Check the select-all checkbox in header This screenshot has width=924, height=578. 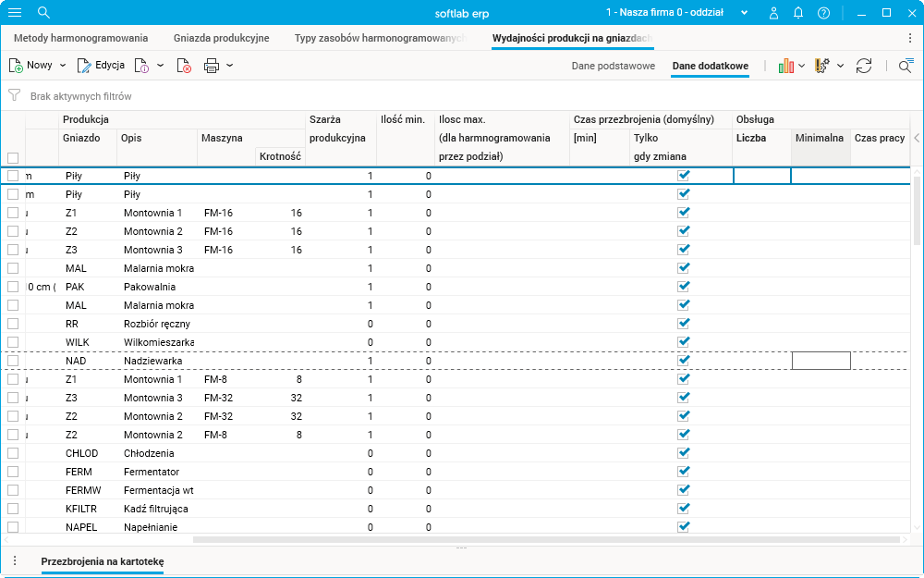coord(13,157)
